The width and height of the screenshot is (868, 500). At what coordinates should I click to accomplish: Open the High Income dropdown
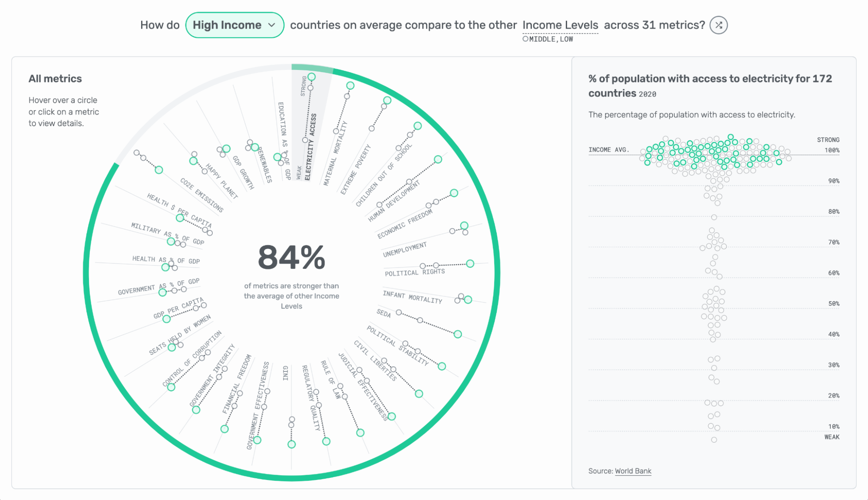coord(234,25)
